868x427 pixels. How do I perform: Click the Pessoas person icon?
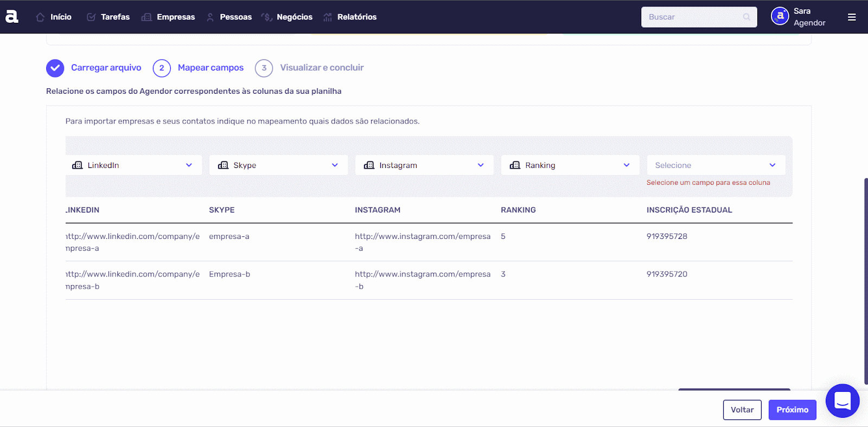click(210, 17)
